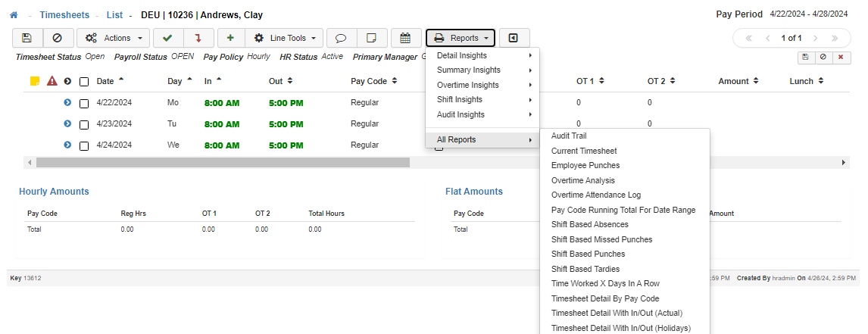The height and width of the screenshot is (334, 868).
Task: Click the home icon in breadcrumb
Action: tap(14, 15)
